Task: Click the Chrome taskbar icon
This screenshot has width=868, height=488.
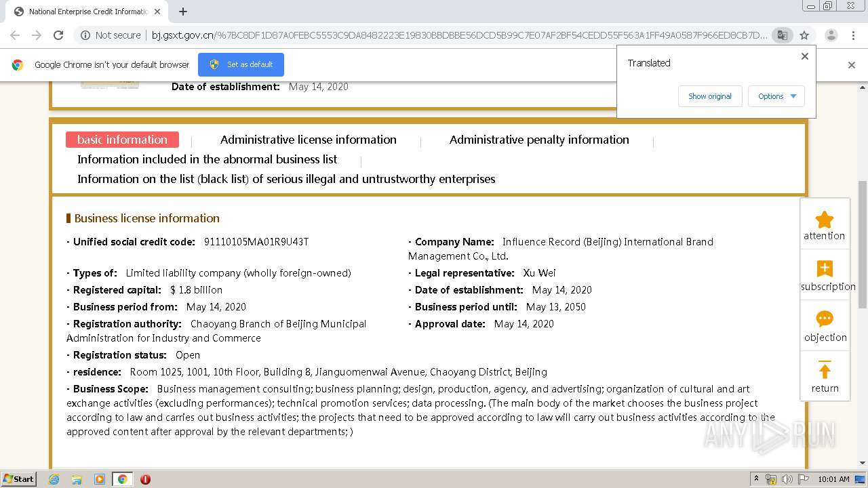Action: tap(122, 479)
